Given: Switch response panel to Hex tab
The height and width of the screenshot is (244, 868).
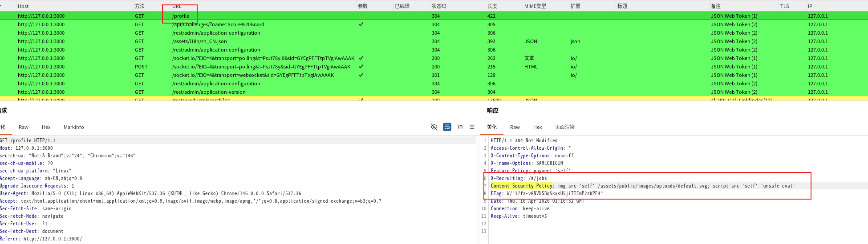Looking at the screenshot, I should (538, 127).
